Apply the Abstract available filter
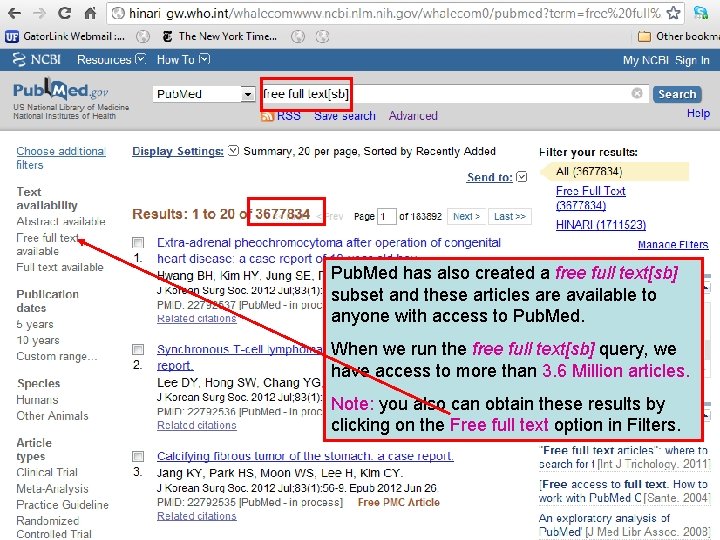Viewport: 720px width, 540px height. [61, 221]
